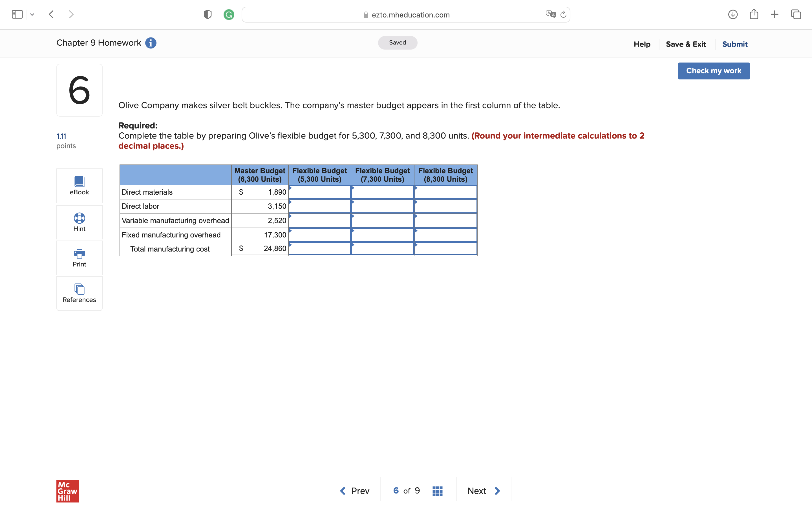The width and height of the screenshot is (812, 507).
Task: Click the info icon beside Chapter 9 Homework
Action: click(151, 43)
